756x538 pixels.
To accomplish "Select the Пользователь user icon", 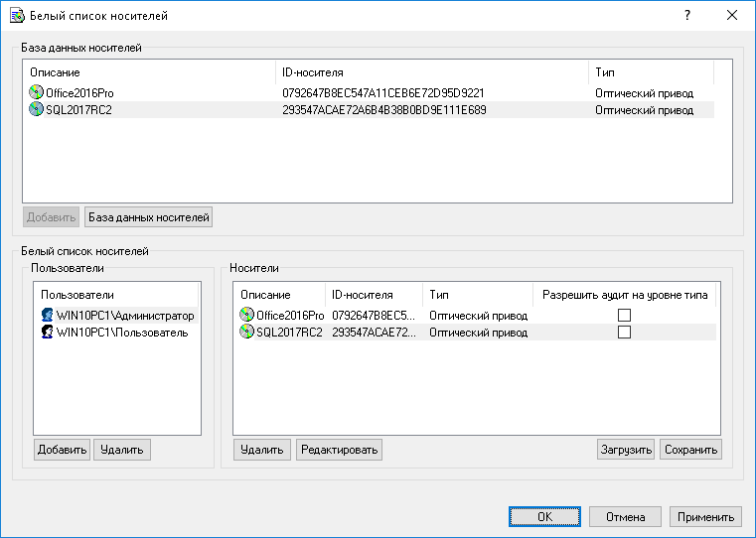I will coord(47,333).
